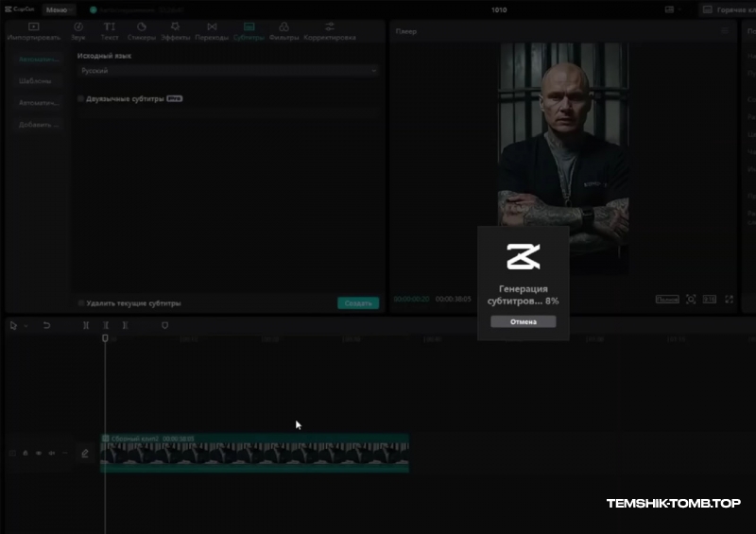This screenshot has height=534, width=756.
Task: Click the Полное preview quality button
Action: (x=667, y=300)
